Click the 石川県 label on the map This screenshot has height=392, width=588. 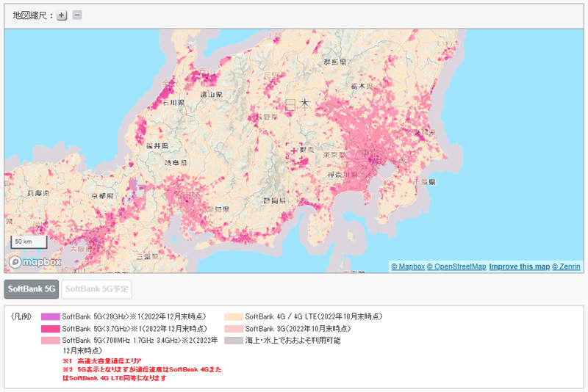pos(173,102)
